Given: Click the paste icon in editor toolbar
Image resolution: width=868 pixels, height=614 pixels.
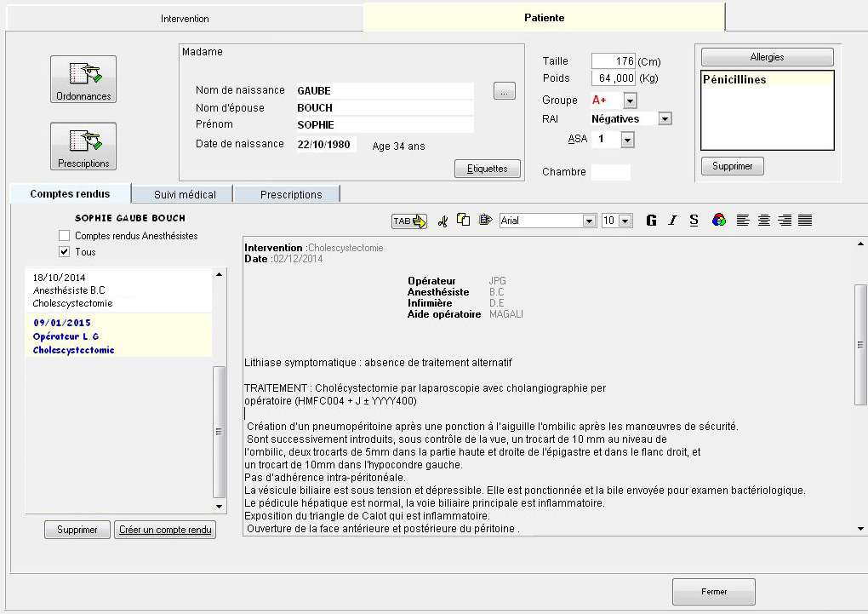Looking at the screenshot, I should tap(485, 220).
